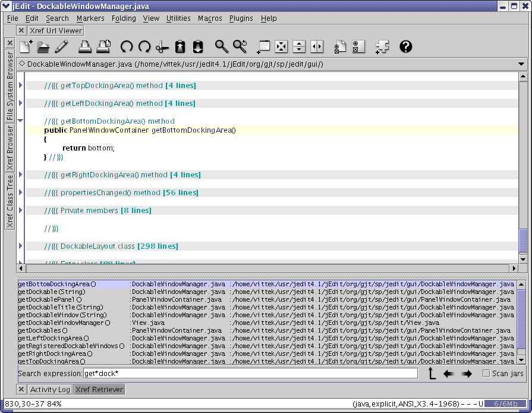This screenshot has height=413, width=532.
Task: Close the bottom dock with X button
Action: point(21,389)
